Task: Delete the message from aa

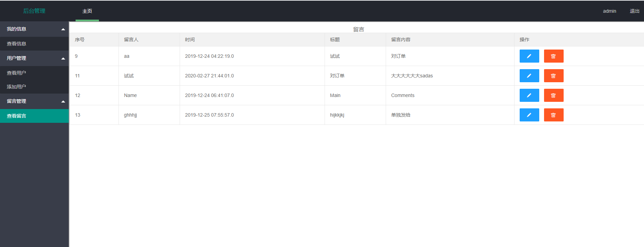Action: click(554, 56)
